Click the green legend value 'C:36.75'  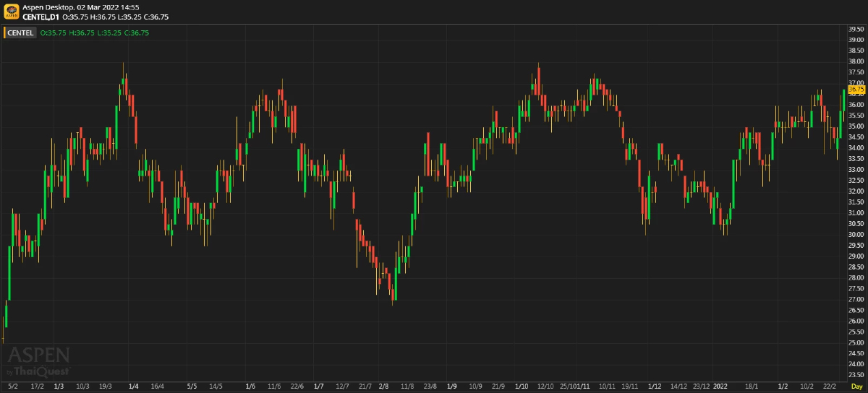[x=137, y=33]
